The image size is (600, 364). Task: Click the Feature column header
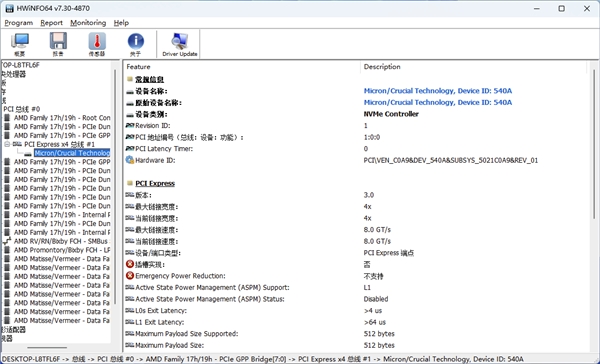242,67
